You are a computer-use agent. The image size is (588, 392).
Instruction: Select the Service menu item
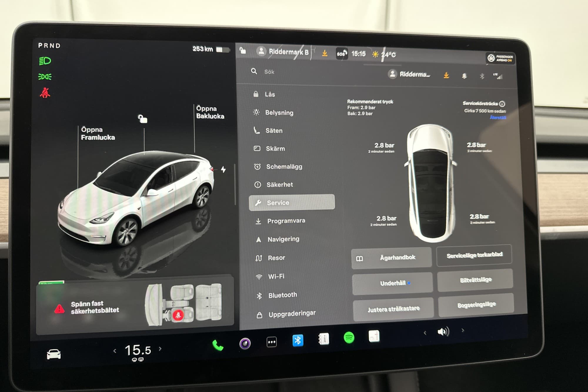tap(292, 202)
